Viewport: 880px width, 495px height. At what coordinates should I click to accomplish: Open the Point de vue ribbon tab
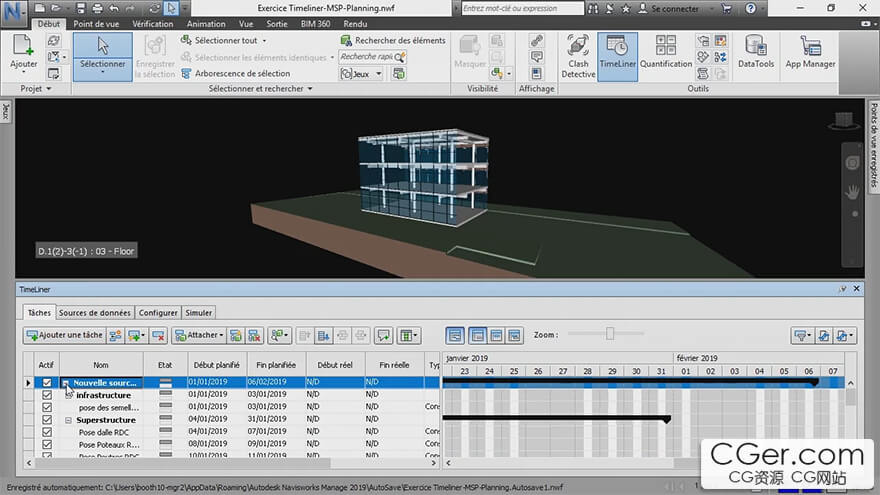click(x=96, y=24)
